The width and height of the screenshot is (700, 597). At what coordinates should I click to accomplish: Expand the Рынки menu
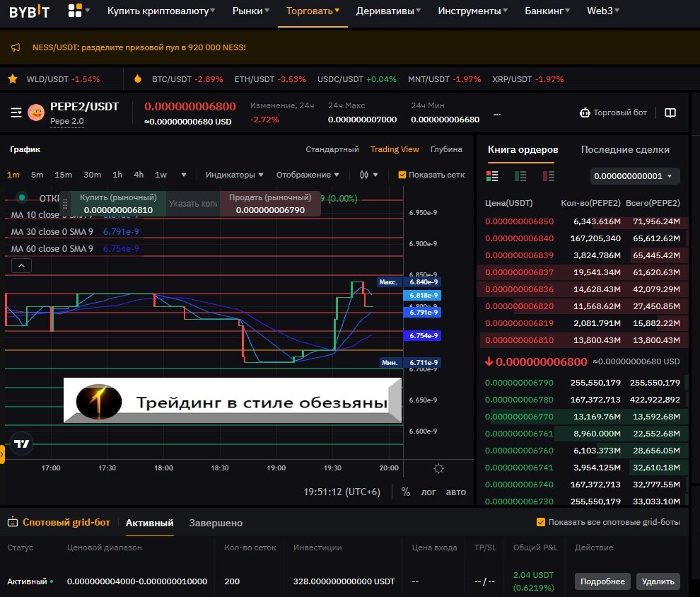250,11
